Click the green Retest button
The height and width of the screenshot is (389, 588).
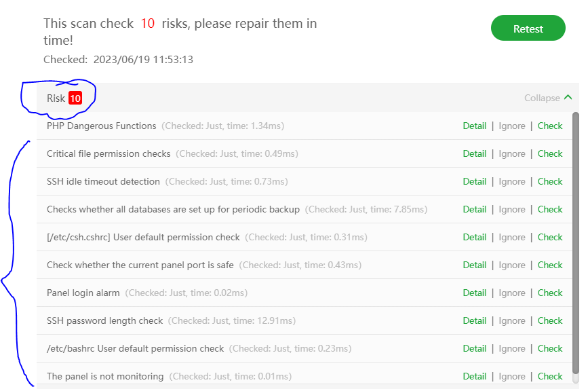(528, 29)
